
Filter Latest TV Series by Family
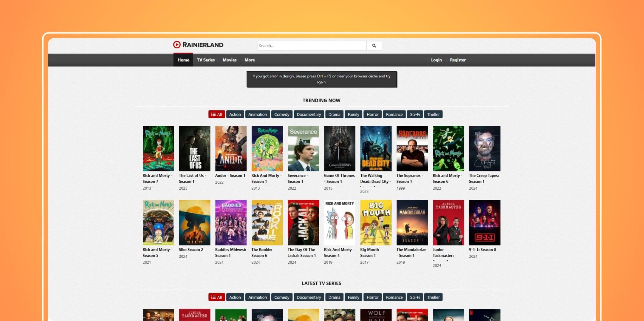point(353,297)
